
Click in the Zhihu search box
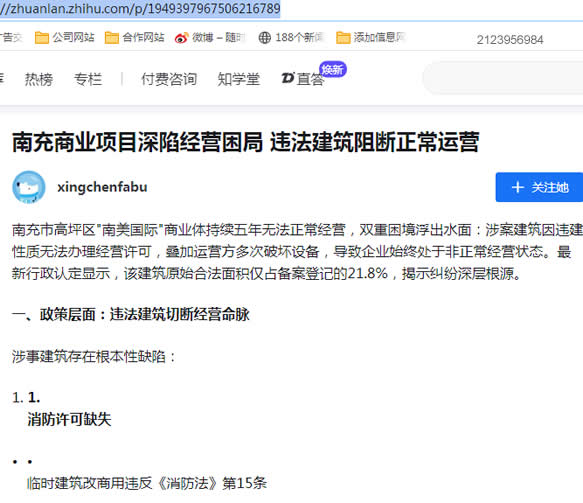[x=503, y=78]
